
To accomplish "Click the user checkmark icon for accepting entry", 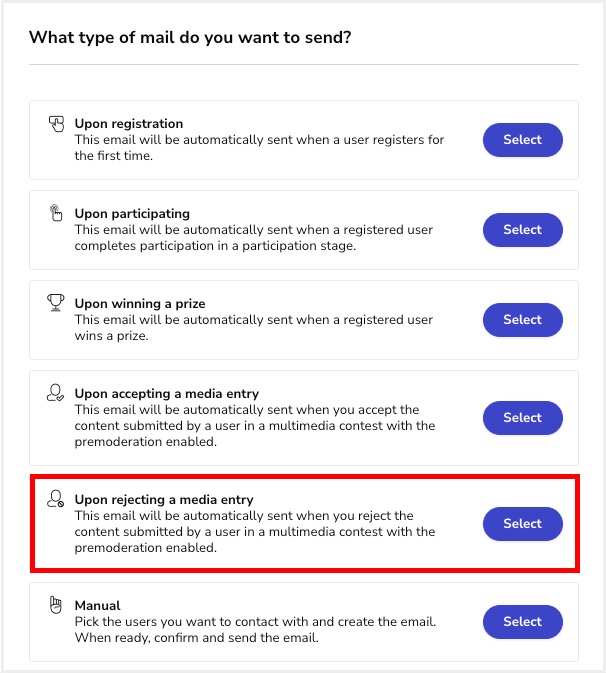I will tap(55, 393).
